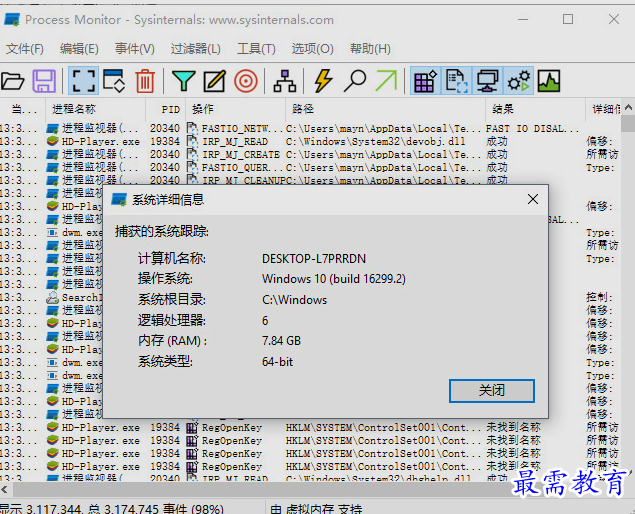Toggle event capture in the toolbar
This screenshot has width=635, height=514.
(x=83, y=81)
